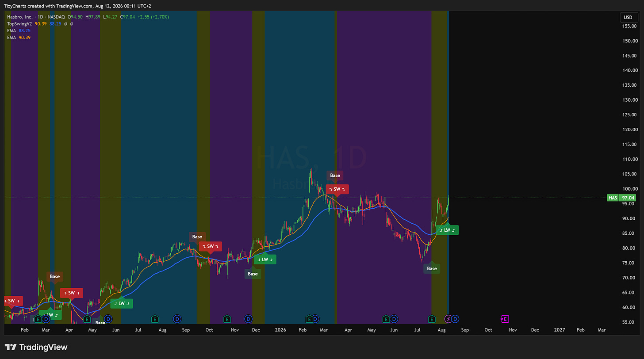Click the dividend D marker for November 2025
Image resolution: width=644 pixels, height=359 pixels.
[x=249, y=319]
